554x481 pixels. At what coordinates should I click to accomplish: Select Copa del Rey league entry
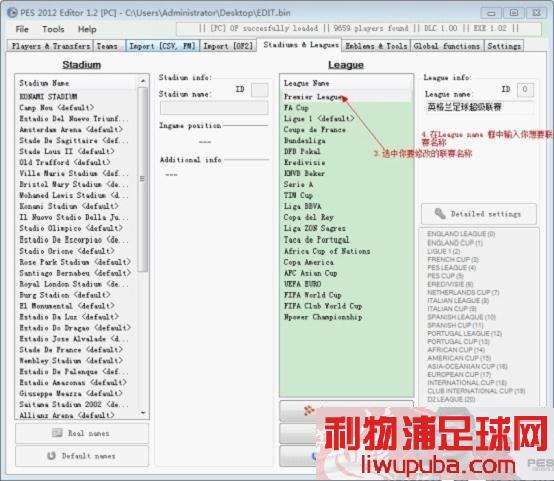coord(346,217)
